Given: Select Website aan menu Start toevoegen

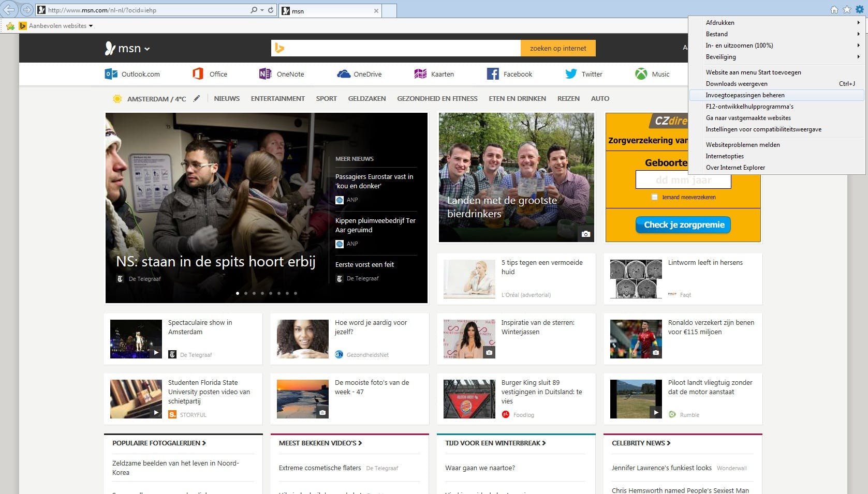Looking at the screenshot, I should click(x=777, y=72).
